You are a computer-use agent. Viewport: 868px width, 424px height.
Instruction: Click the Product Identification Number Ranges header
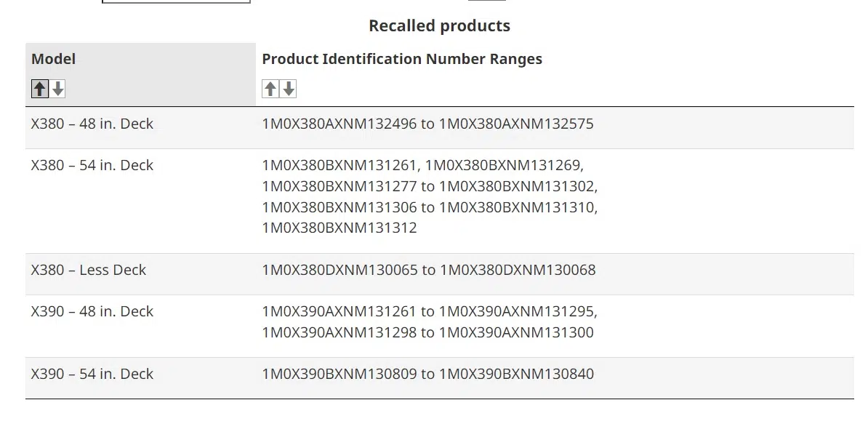[402, 59]
